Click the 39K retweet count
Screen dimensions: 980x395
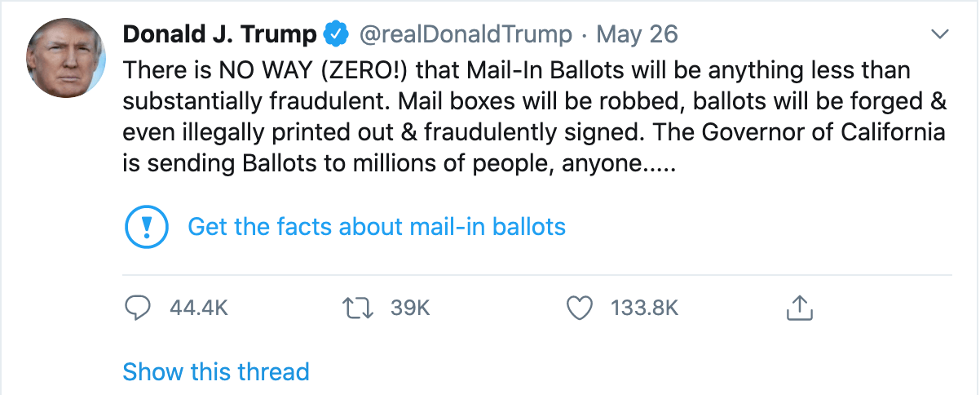(x=410, y=308)
